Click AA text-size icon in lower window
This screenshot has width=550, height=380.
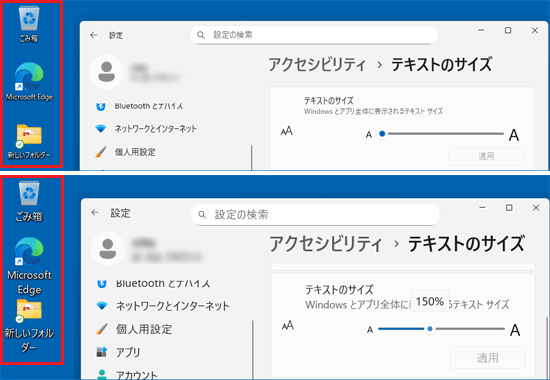(x=288, y=326)
